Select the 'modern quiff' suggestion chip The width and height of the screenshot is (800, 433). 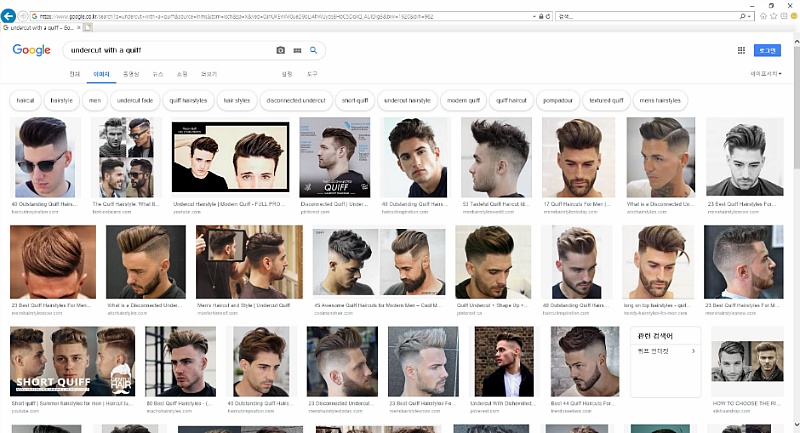coord(463,100)
